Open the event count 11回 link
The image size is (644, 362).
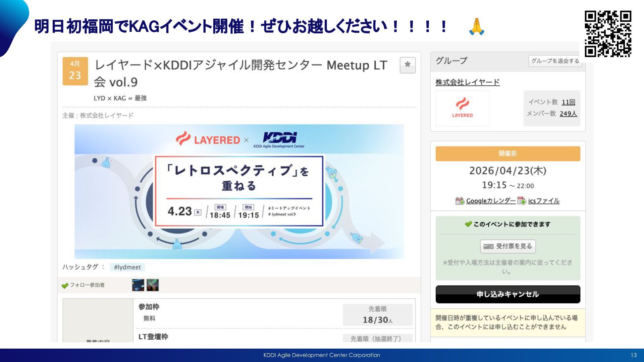[568, 102]
